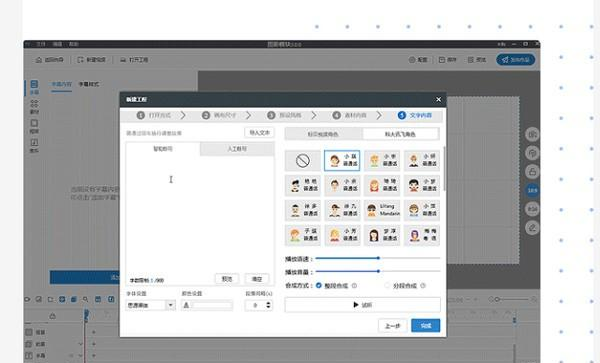The width and height of the screenshot is (600, 363).
Task: Go to wizard step 2 canvas size
Action: (x=220, y=115)
